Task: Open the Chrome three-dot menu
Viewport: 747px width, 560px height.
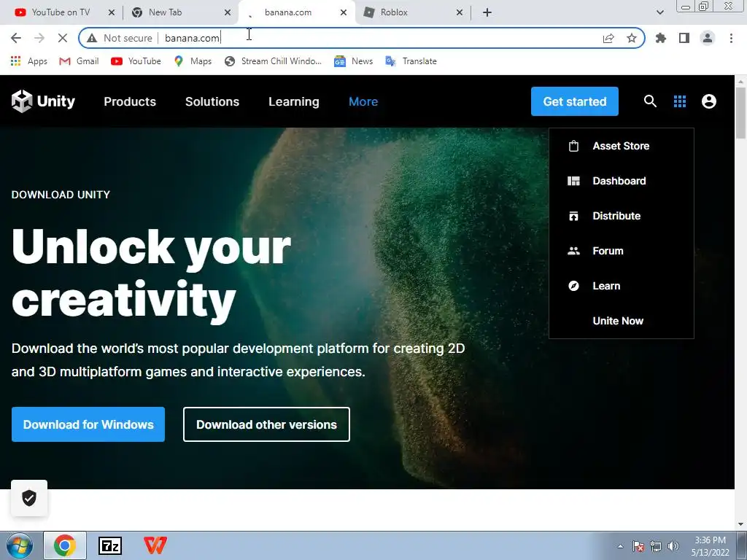Action: click(x=731, y=38)
